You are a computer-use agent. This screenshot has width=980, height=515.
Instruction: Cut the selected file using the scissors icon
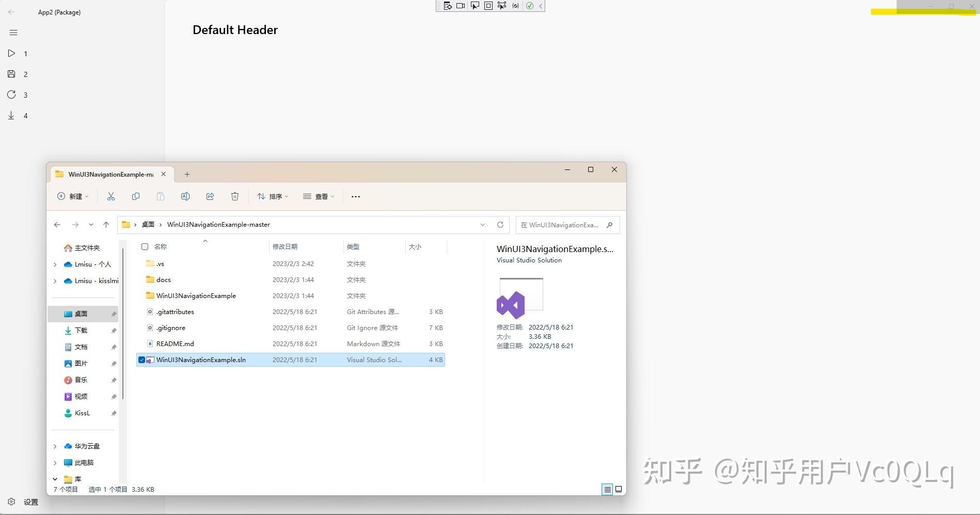pyautogui.click(x=110, y=196)
